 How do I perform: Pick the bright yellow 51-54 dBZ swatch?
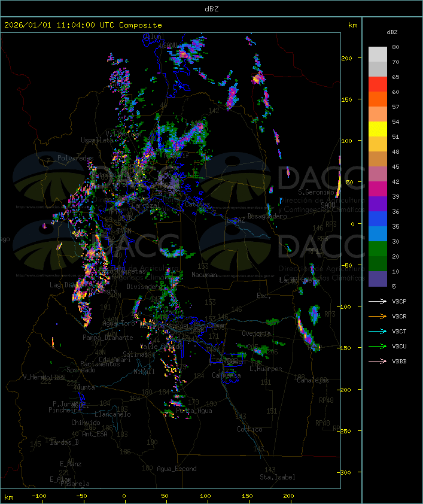[x=378, y=129]
